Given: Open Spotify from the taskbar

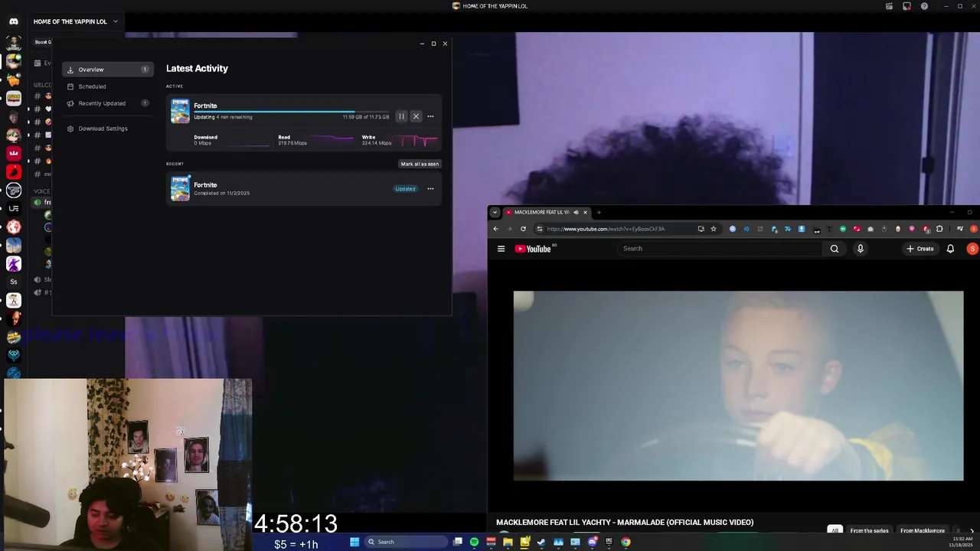Looking at the screenshot, I should click(474, 542).
